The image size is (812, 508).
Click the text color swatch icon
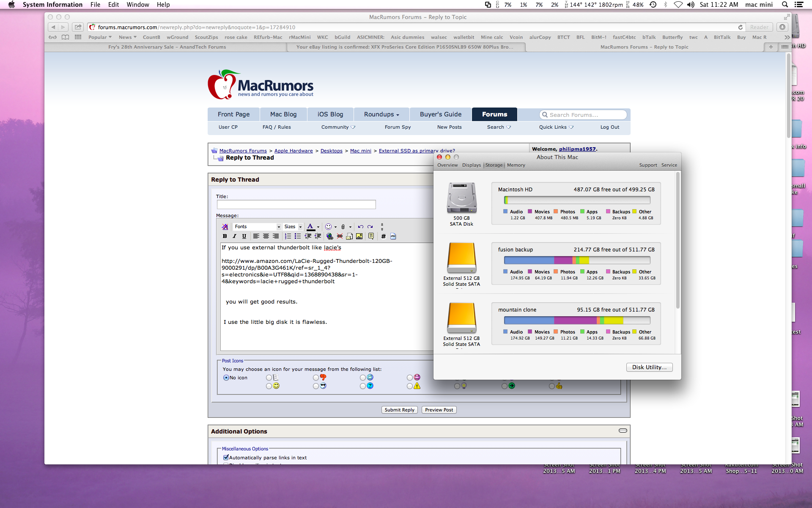[x=310, y=227]
